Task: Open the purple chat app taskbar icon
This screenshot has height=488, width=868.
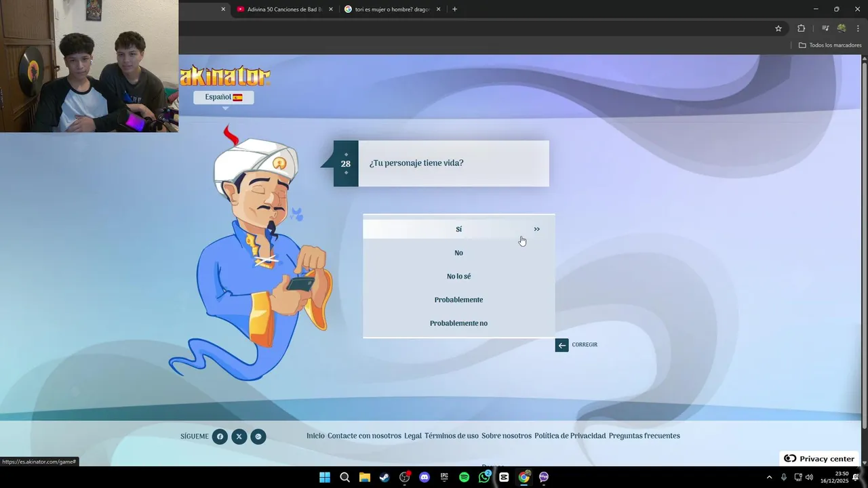Action: (544, 477)
